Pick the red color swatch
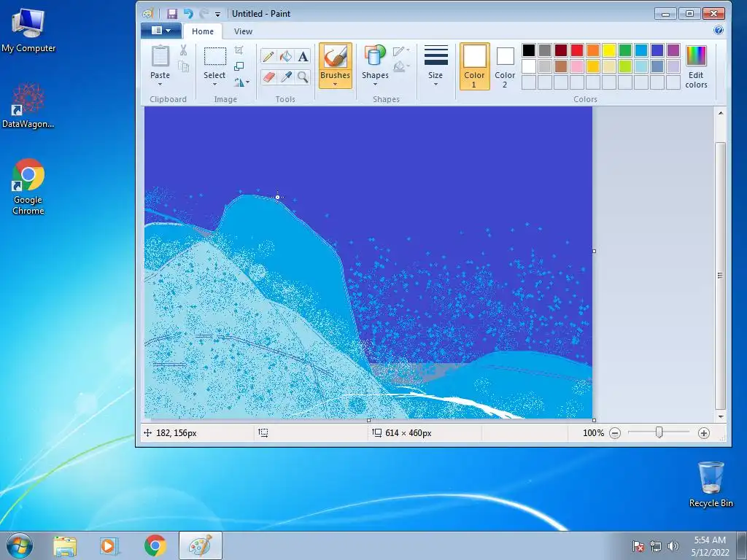This screenshot has height=560, width=747. pos(577,50)
